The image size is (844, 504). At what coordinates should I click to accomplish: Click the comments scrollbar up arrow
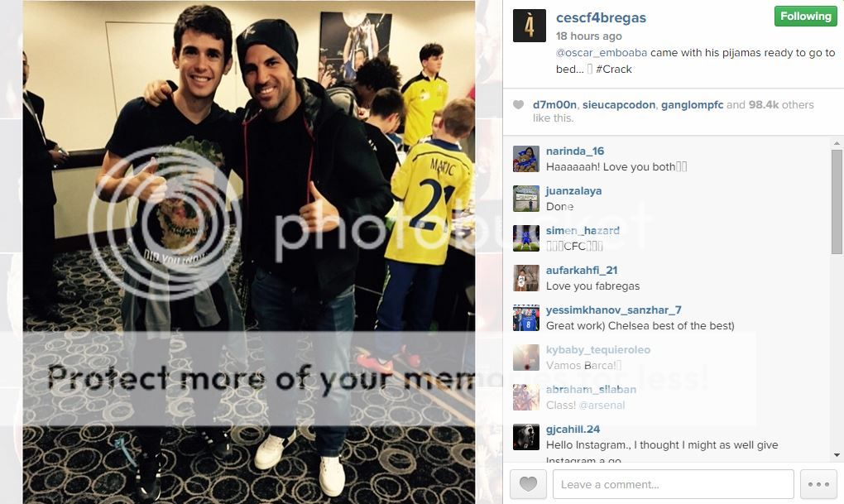[x=837, y=143]
